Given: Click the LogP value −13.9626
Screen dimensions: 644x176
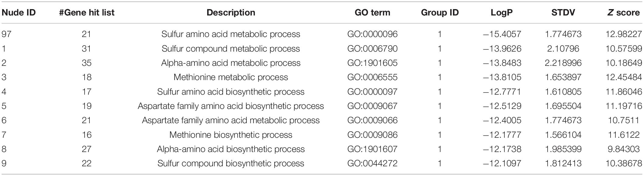Looking at the screenshot, I should pos(502,49).
